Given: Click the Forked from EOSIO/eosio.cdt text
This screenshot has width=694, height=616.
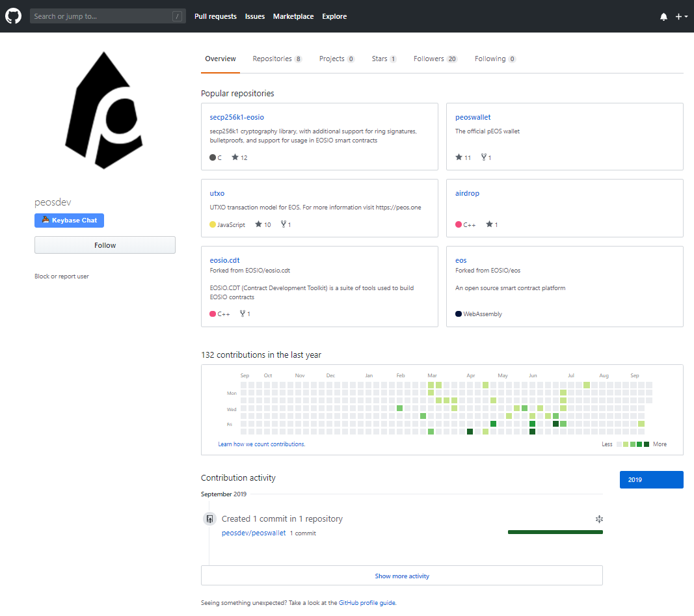Looking at the screenshot, I should (x=250, y=271).
